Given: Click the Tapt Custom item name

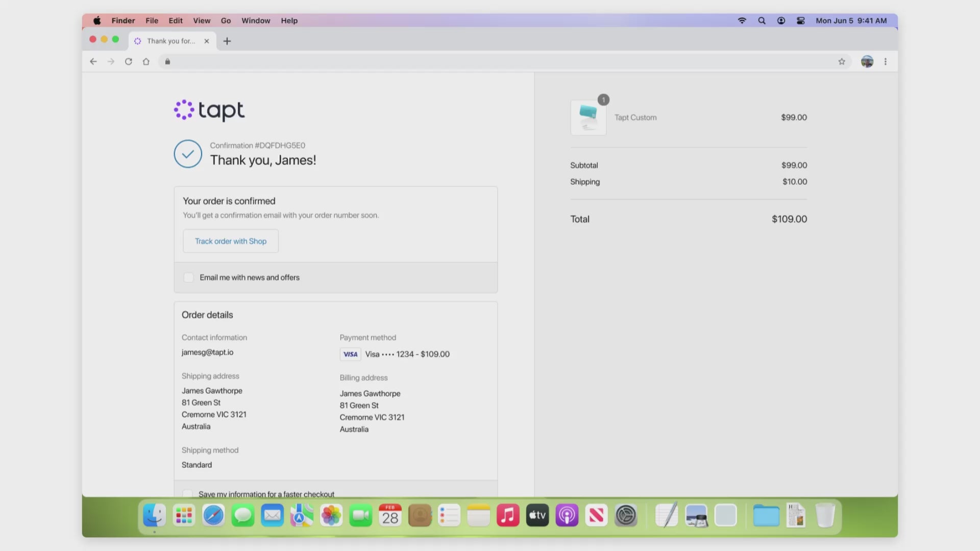Looking at the screenshot, I should [635, 117].
